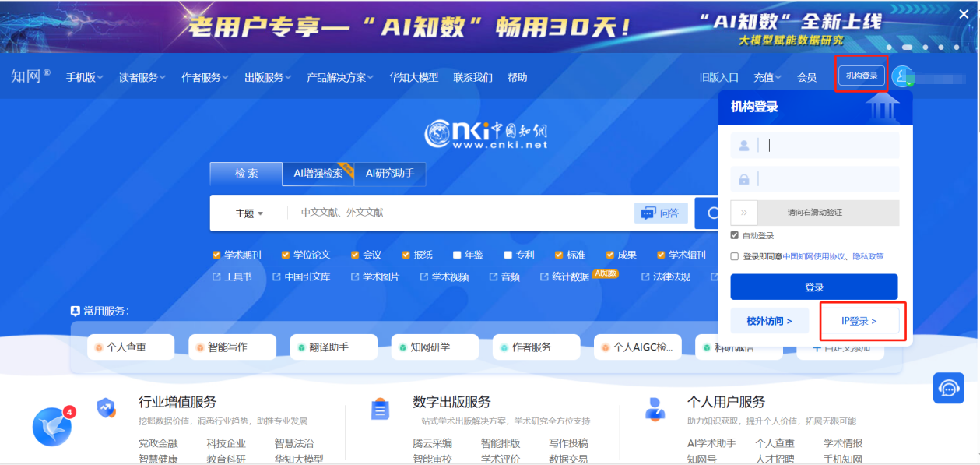Click the blue bird mascot notification icon
Screen dimensions: 980x465
tap(52, 427)
